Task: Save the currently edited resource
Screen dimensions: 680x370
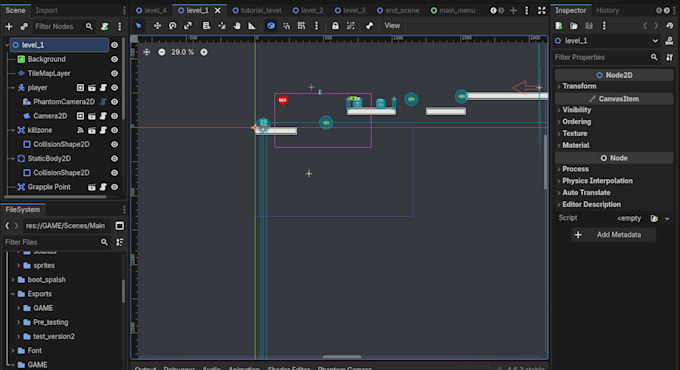Action: pyautogui.click(x=589, y=26)
